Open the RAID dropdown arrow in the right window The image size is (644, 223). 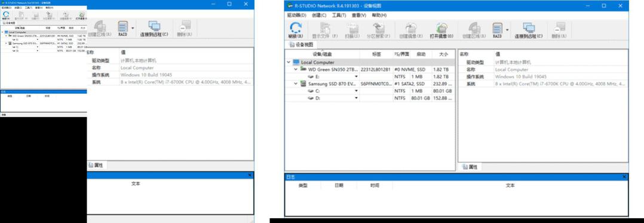click(x=507, y=30)
